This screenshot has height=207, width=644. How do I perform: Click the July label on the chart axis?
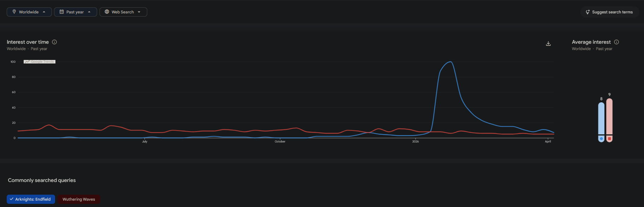coord(145,141)
